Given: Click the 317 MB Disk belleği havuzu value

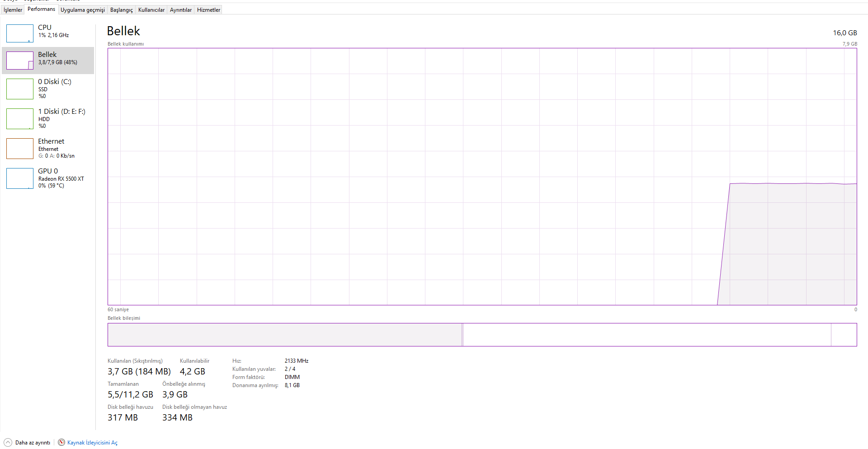Looking at the screenshot, I should (123, 418).
